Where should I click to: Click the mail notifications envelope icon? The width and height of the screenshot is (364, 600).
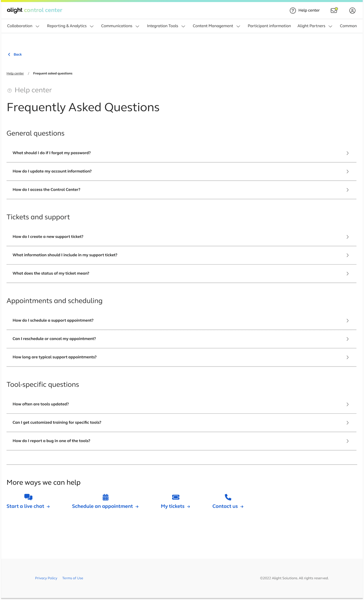tap(334, 11)
